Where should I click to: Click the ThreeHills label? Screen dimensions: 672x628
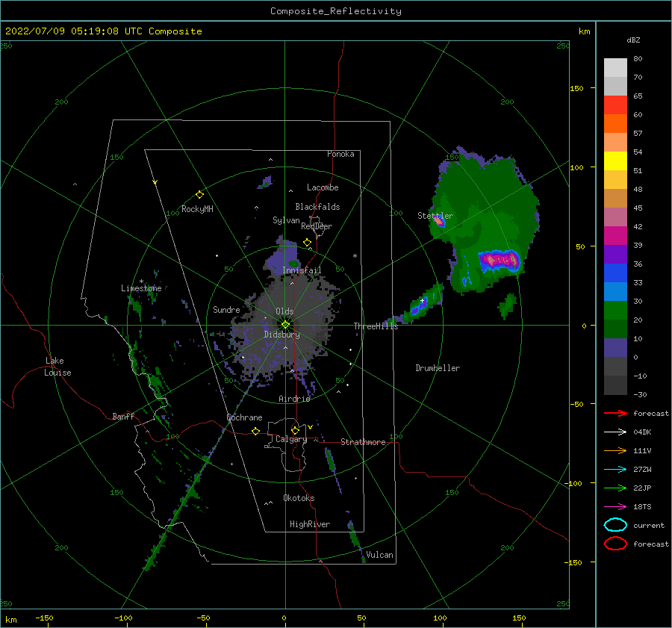[x=376, y=326]
